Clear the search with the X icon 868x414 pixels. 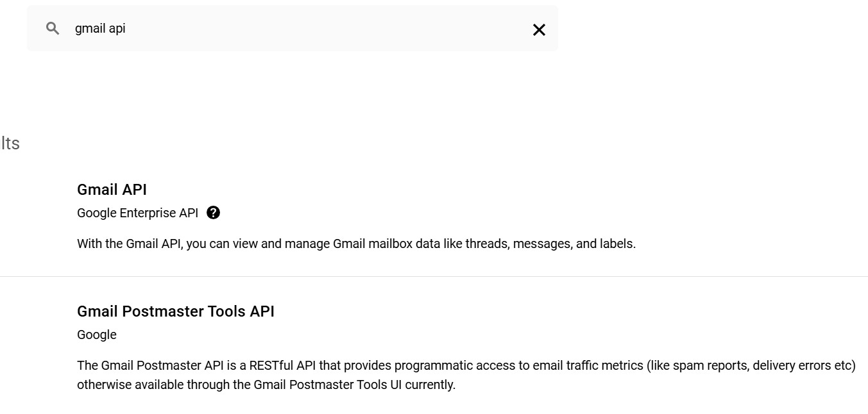(x=539, y=29)
